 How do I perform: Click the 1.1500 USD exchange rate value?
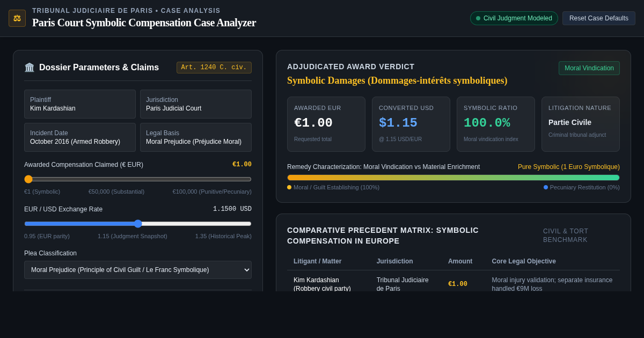[232, 209]
